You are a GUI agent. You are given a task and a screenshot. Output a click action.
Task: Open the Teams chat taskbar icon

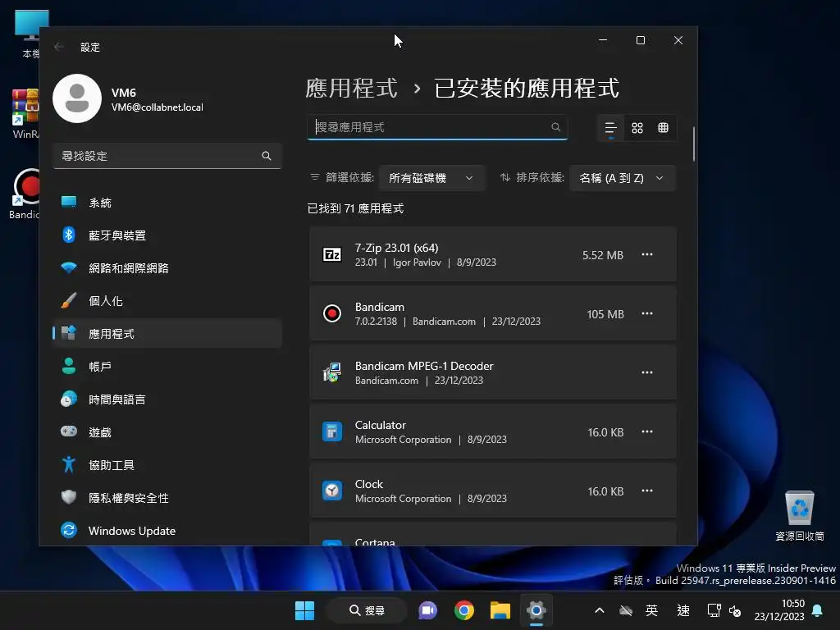click(428, 610)
